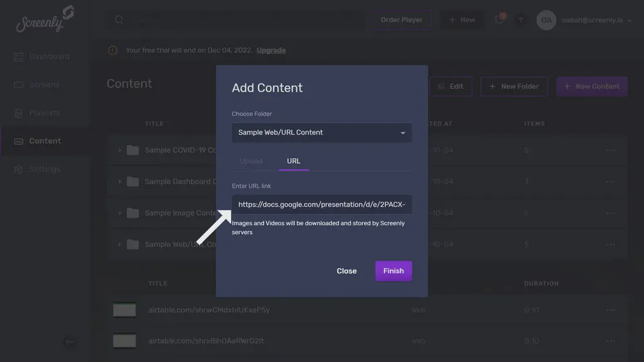
Task: Open the help question mark icon
Action: (521, 19)
